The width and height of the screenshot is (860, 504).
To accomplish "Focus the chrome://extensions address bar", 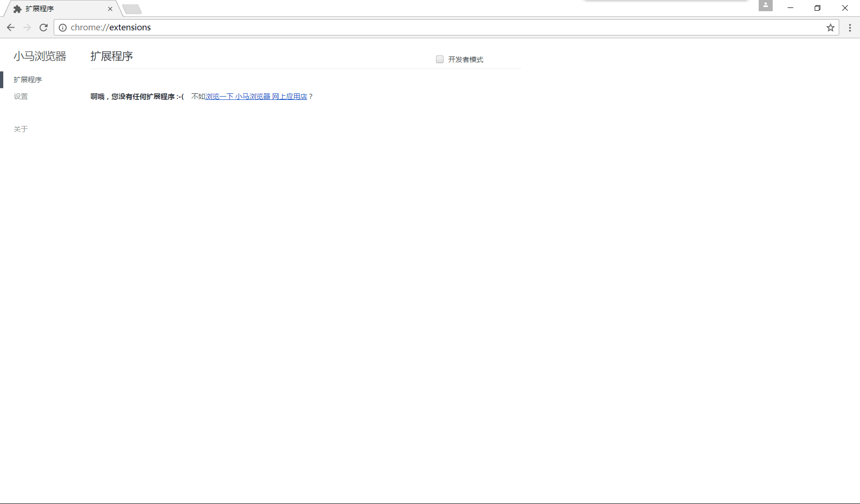I will pos(446,28).
